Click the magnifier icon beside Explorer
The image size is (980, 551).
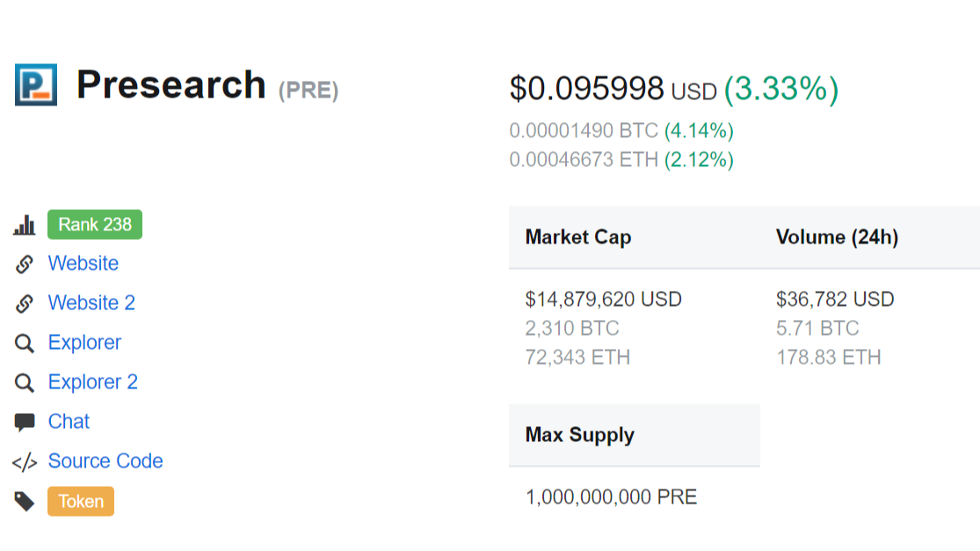pos(25,343)
